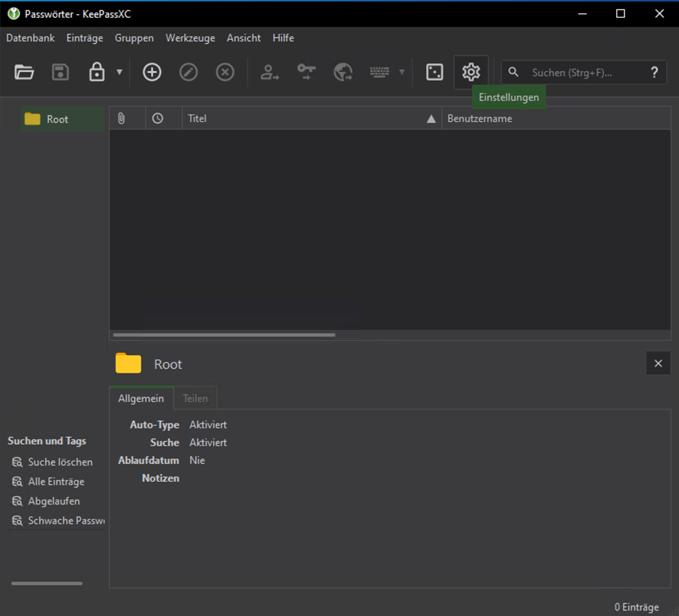The width and height of the screenshot is (679, 616).
Task: Open the Einträge menu
Action: (x=84, y=38)
